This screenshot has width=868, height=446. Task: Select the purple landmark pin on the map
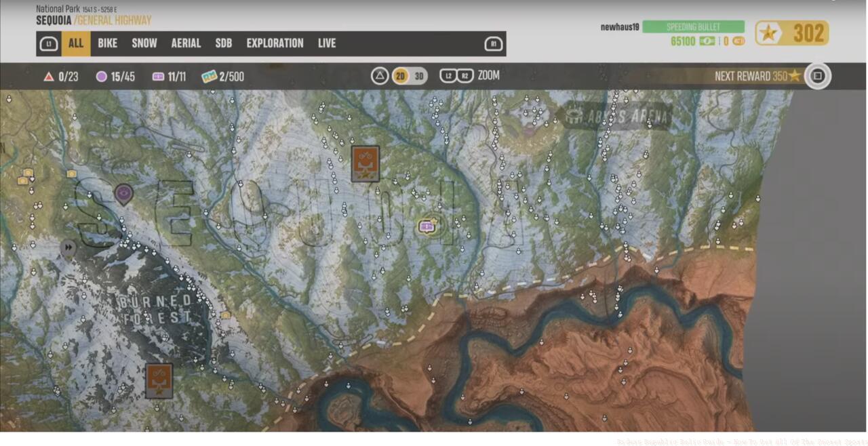pyautogui.click(x=123, y=195)
